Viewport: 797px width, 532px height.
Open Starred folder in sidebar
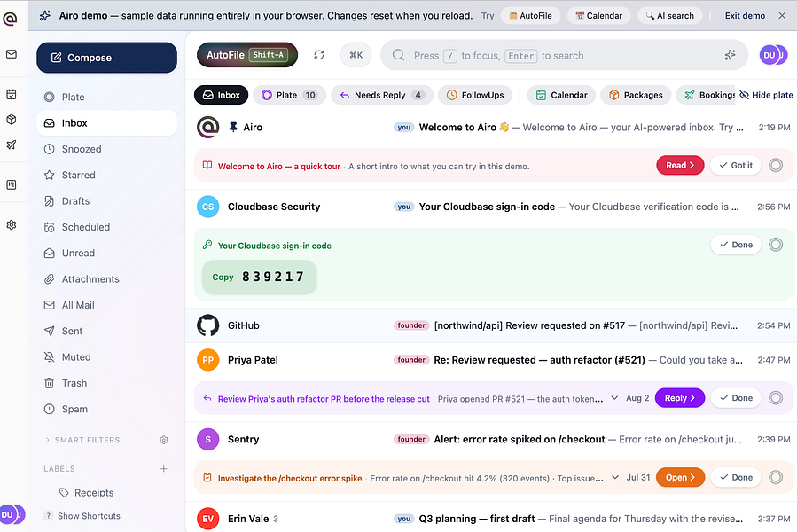click(x=106, y=175)
